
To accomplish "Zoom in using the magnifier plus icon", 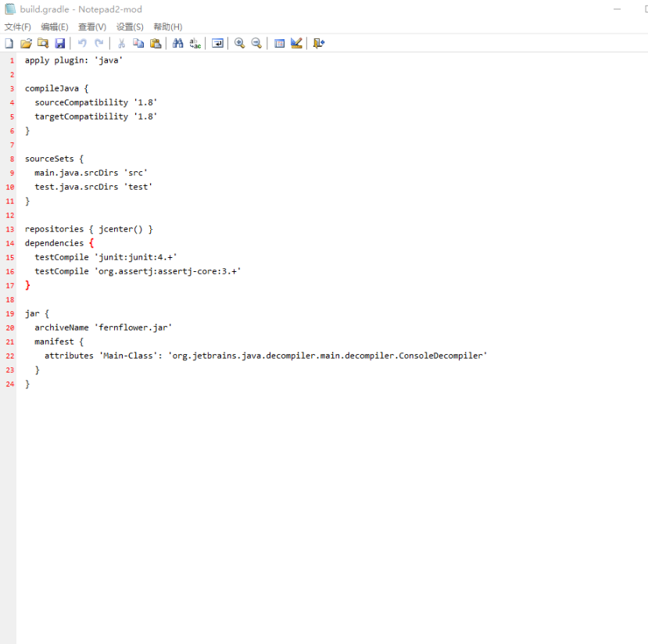I will [239, 43].
